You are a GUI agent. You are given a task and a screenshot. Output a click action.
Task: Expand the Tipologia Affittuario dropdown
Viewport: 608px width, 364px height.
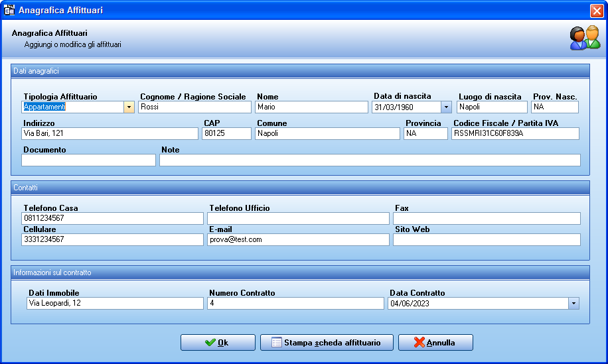[129, 107]
